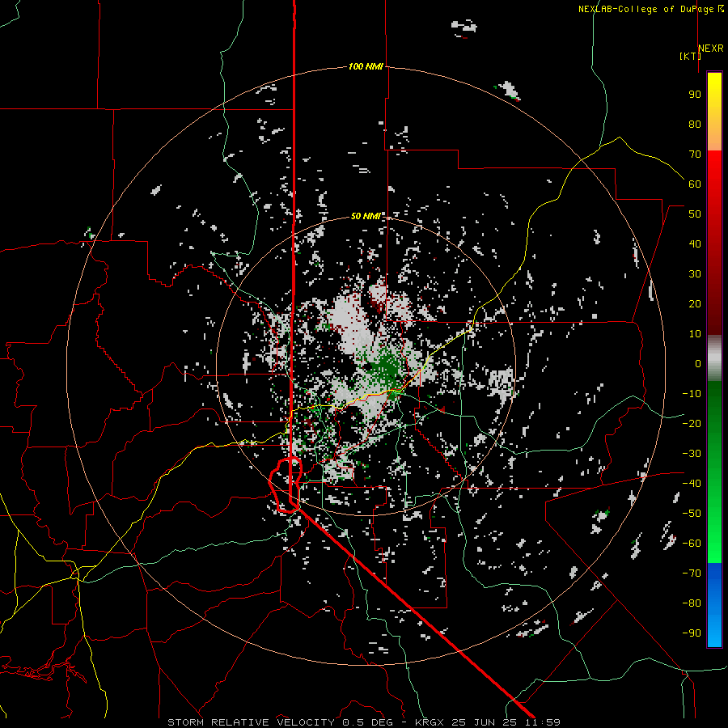Click the 100 NMI range ring label
Screen dimensions: 728x728
click(x=366, y=66)
